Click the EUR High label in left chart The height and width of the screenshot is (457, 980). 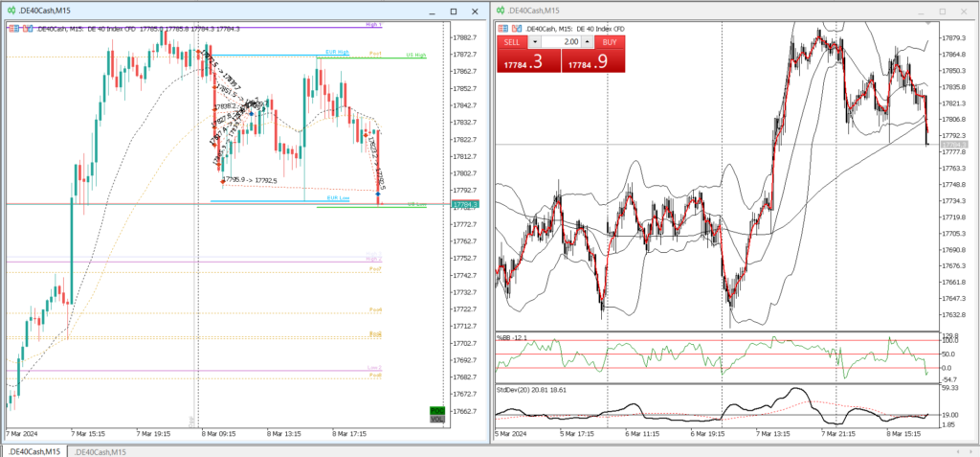coord(337,53)
